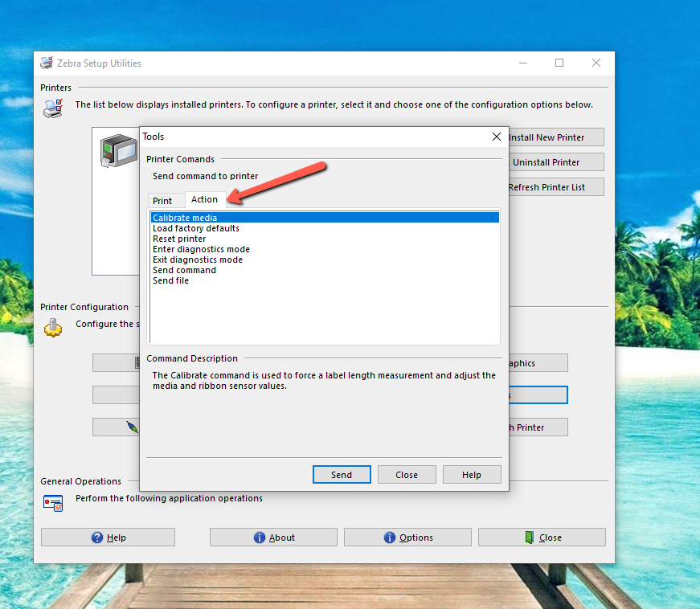Image resolution: width=700 pixels, height=609 pixels.
Task: Close the Tools dialog with X
Action: [497, 137]
